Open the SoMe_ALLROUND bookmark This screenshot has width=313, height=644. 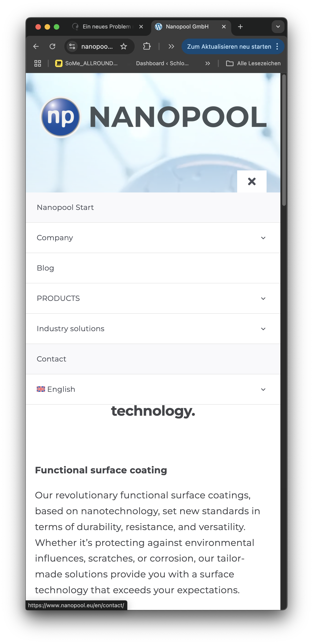point(87,63)
